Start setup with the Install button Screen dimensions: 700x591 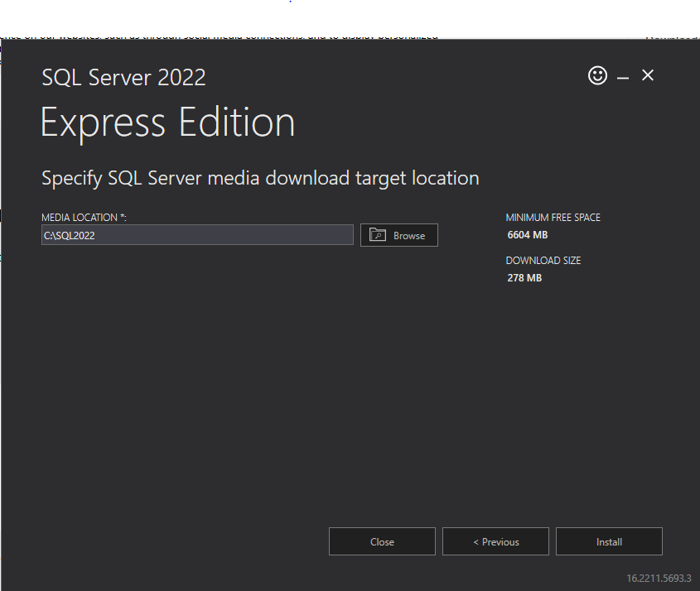[x=609, y=541]
